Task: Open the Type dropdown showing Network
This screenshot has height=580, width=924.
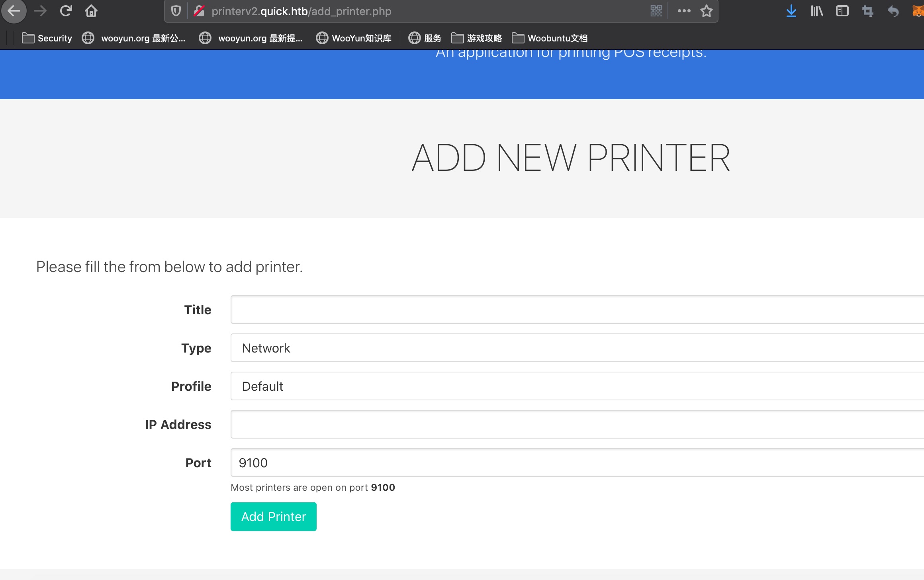Action: coord(577,348)
